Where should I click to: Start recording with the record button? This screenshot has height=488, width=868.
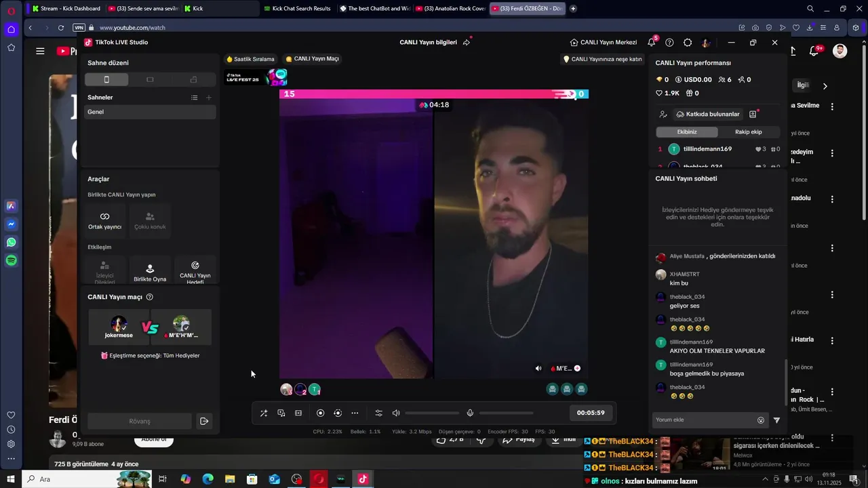point(321,413)
